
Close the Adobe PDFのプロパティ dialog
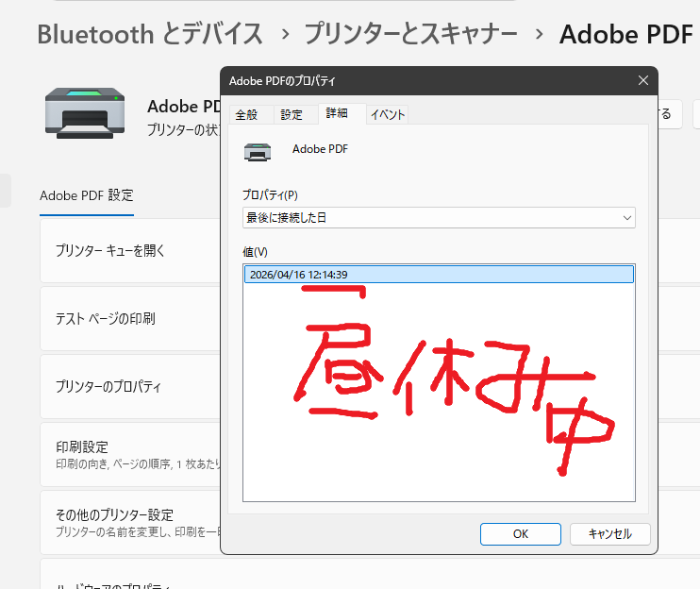pyautogui.click(x=642, y=80)
